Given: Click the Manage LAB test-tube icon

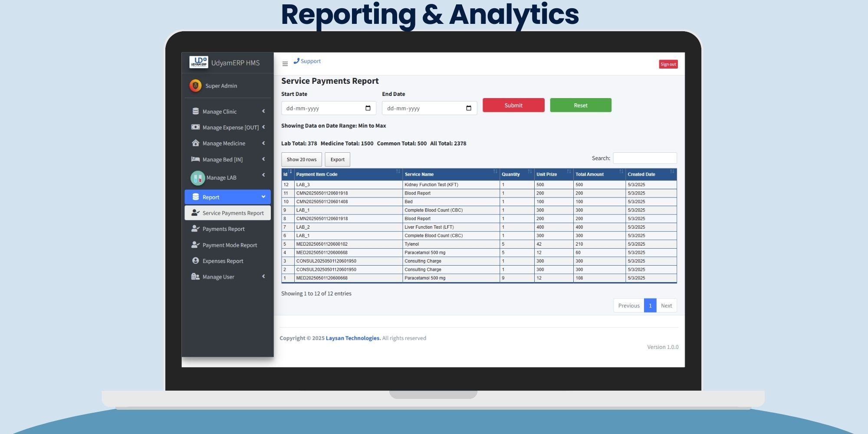Looking at the screenshot, I should pos(197,178).
